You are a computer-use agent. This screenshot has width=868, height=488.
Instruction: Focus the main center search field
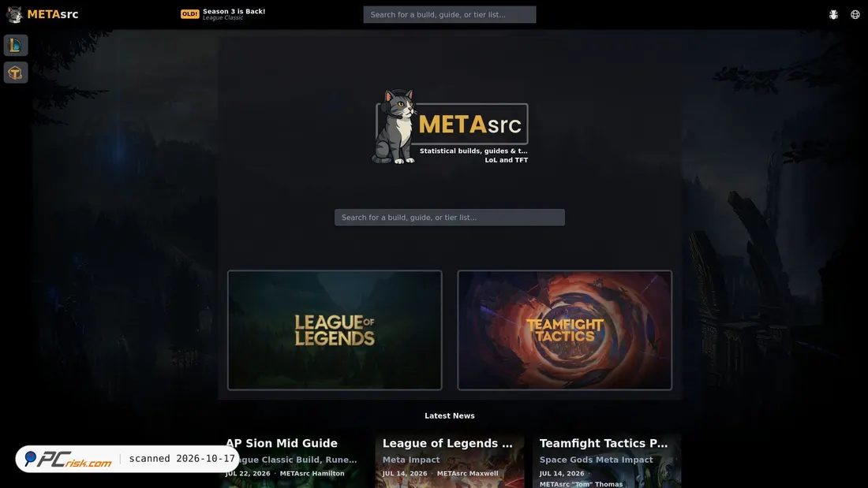450,218
